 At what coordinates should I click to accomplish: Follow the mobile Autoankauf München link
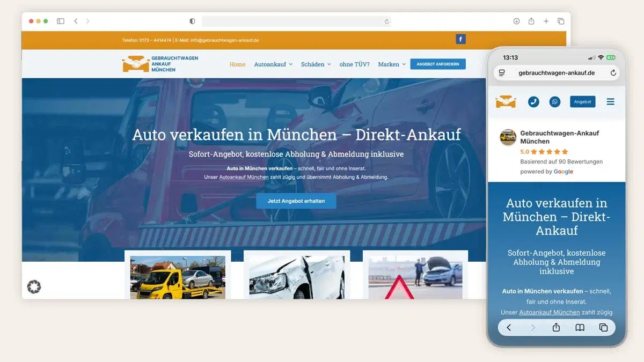550,312
